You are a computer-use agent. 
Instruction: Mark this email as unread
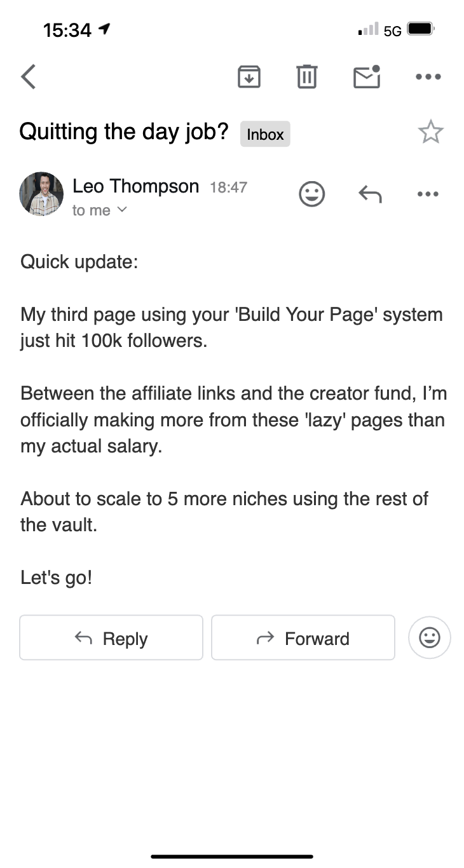[367, 77]
